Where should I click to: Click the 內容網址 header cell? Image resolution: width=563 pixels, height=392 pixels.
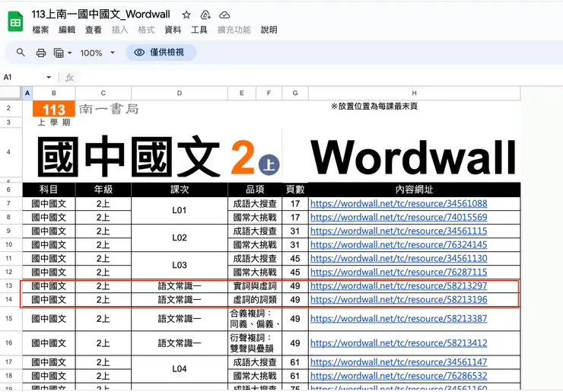coord(415,190)
